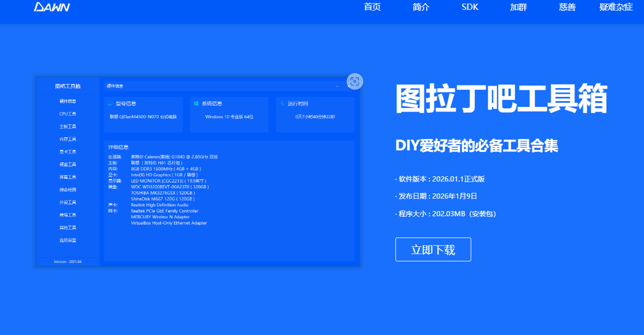Click the pulse icon beside 运行时间
Image resolution: width=644 pixels, height=335 pixels.
[282, 104]
